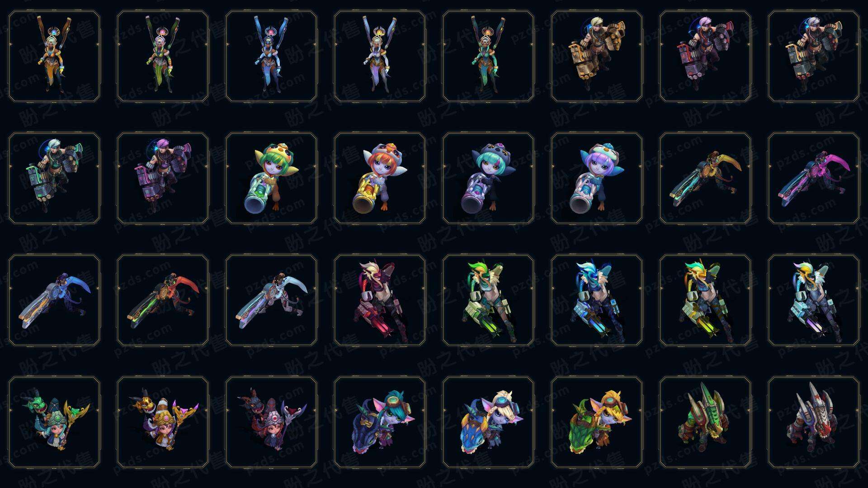Pick the lavender white twin-cannon character chroma
Viewport: 868px width, 488px height.
380,56
